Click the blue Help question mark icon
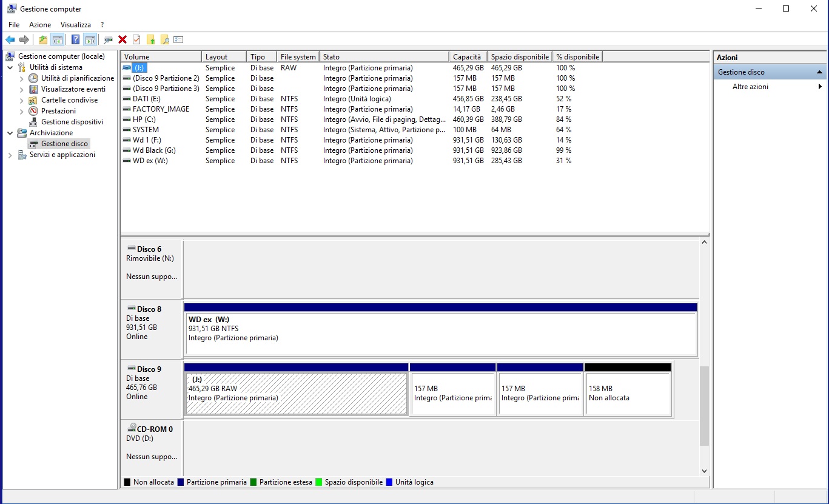The image size is (829, 504). click(x=75, y=39)
